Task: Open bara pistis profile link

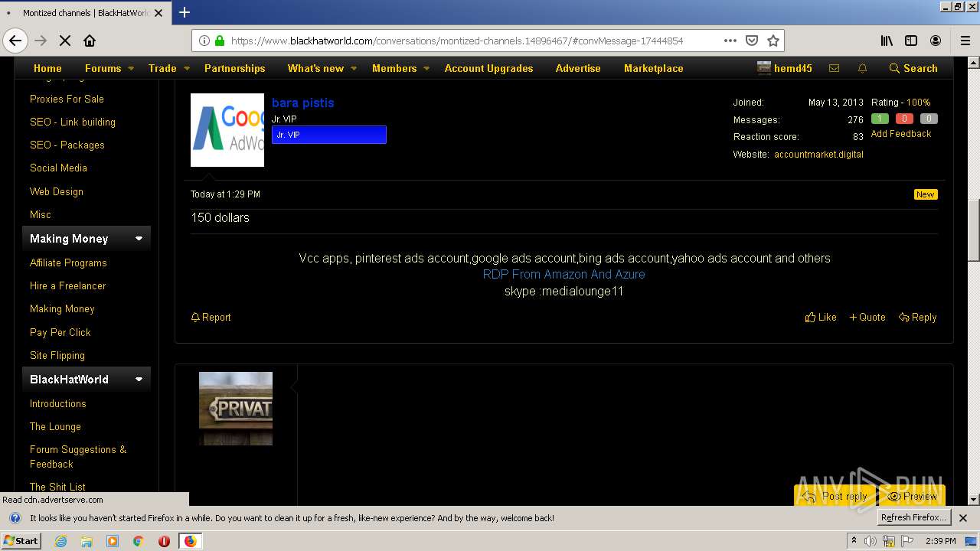Action: pos(303,103)
